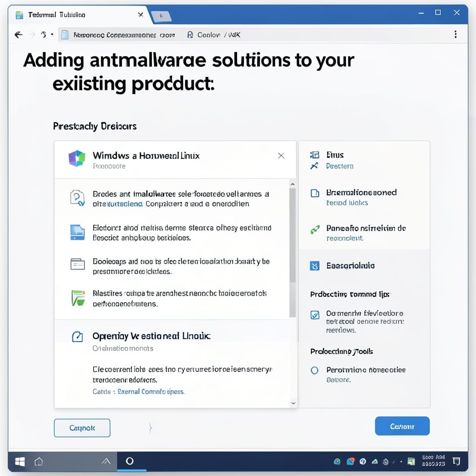Viewport: 476px width, 476px height.
Task: Click the green tray icon near clock
Action: point(411,462)
